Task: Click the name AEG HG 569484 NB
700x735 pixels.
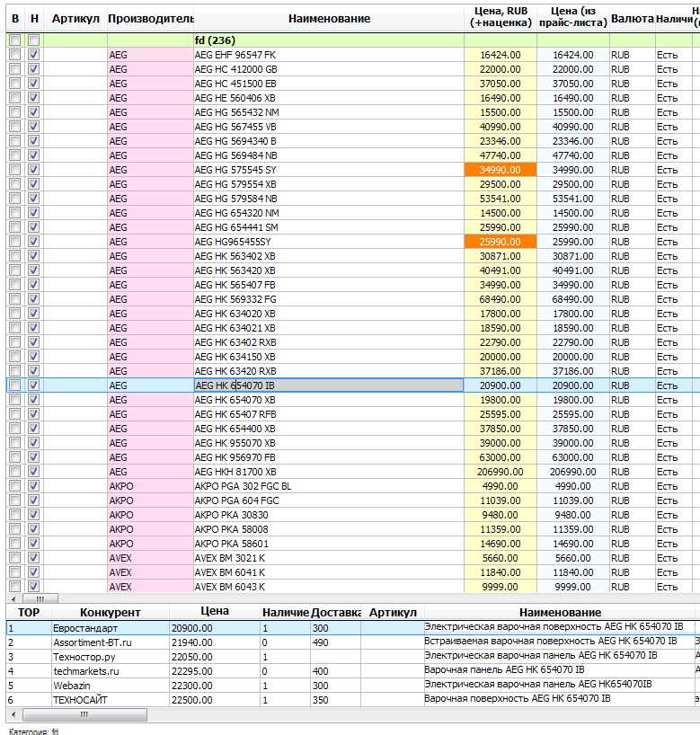Action: tap(235, 155)
